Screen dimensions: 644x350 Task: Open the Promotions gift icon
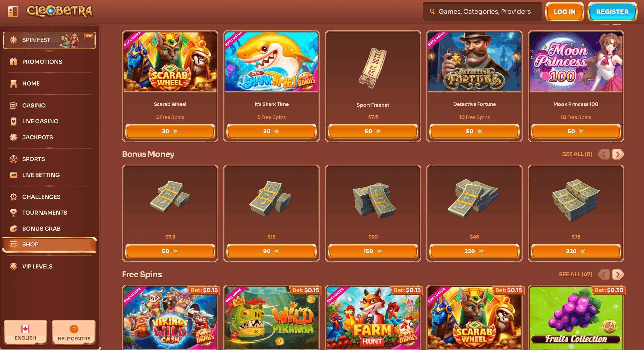click(13, 62)
